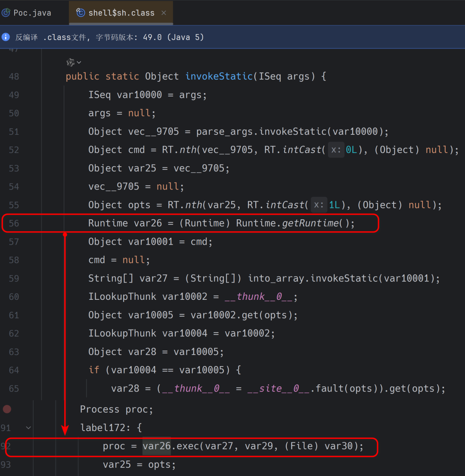Click __site__0__ on line 65
The height and width of the screenshot is (476, 465).
[x=279, y=389]
